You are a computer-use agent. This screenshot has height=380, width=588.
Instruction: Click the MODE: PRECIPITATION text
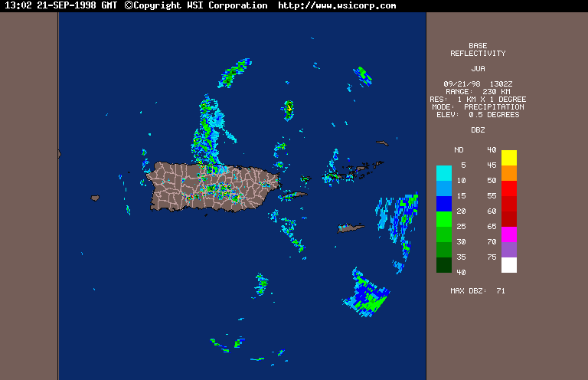coord(478,107)
